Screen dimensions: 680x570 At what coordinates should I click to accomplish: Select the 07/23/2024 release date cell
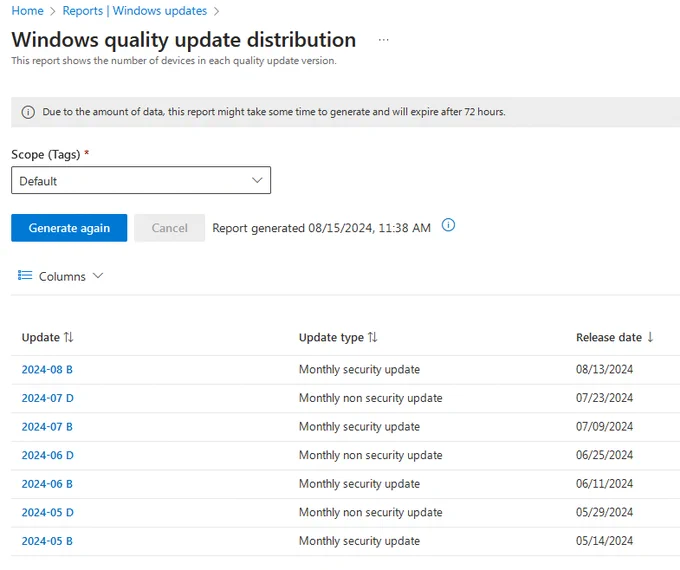coord(605,398)
